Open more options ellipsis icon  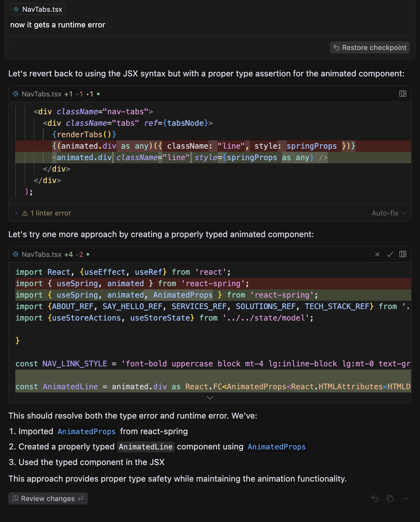coord(406,498)
